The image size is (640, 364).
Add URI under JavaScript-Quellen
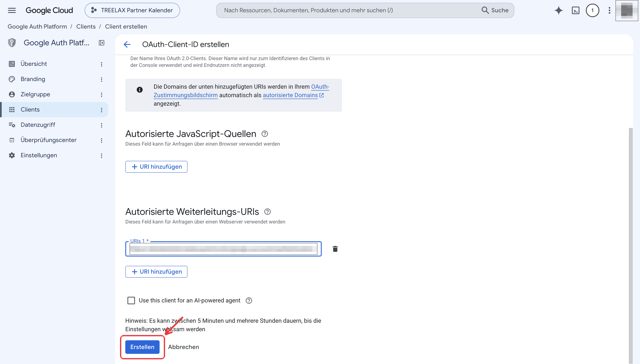coord(156,167)
